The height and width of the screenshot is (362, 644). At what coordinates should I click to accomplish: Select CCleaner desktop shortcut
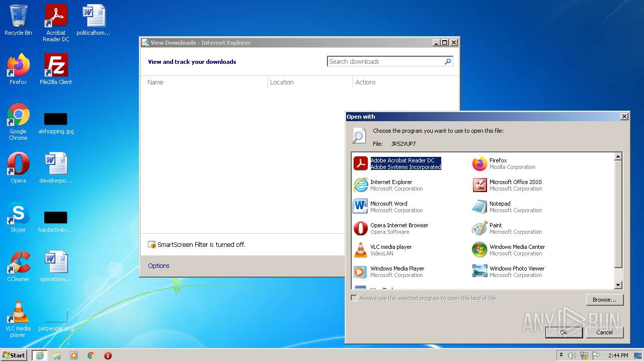tap(18, 266)
